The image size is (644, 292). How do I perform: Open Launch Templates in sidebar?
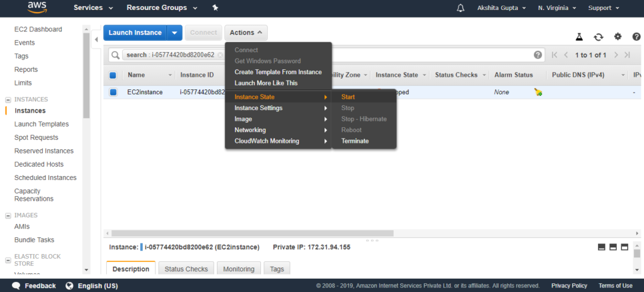pyautogui.click(x=42, y=124)
